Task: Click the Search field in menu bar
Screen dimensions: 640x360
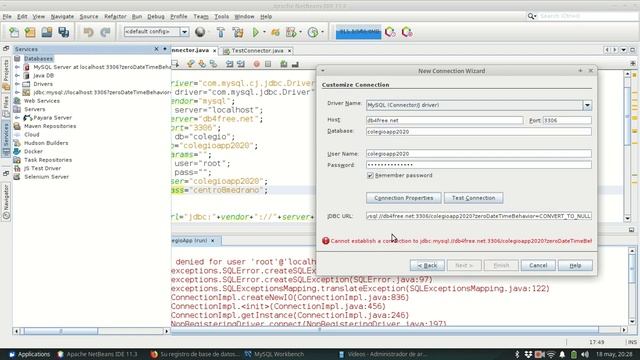Action: point(588,16)
